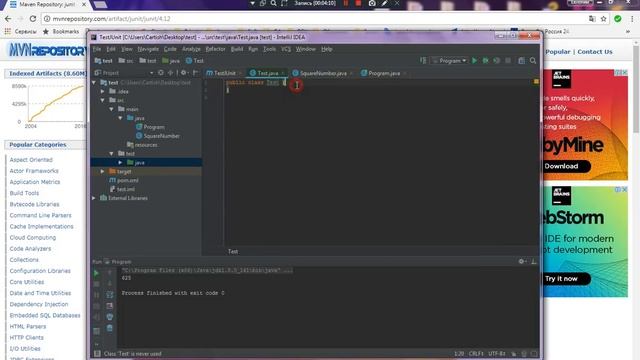This screenshot has height=360, width=640.
Task: Hide the Run tool window
Action: tap(533, 261)
